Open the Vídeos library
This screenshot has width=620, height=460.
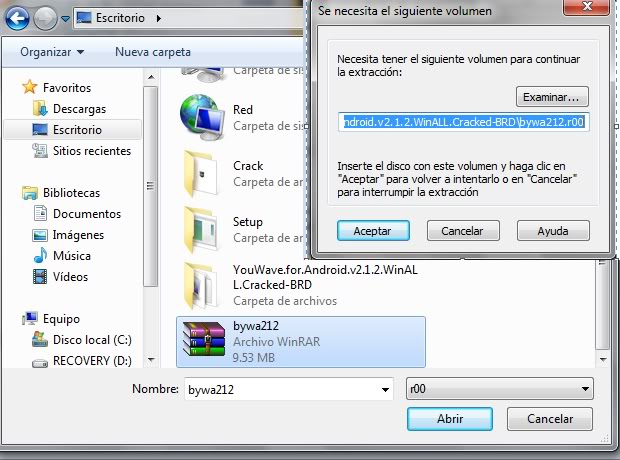tap(70, 276)
